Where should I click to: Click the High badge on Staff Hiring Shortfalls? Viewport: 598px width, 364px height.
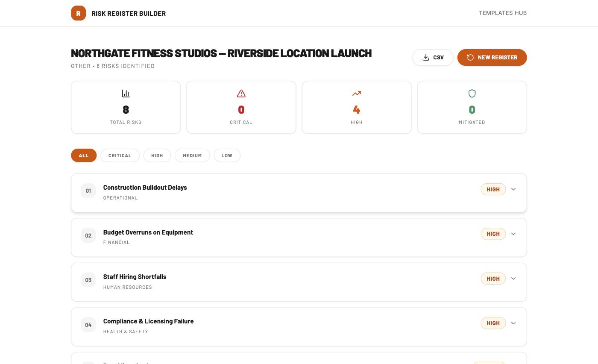(x=493, y=279)
